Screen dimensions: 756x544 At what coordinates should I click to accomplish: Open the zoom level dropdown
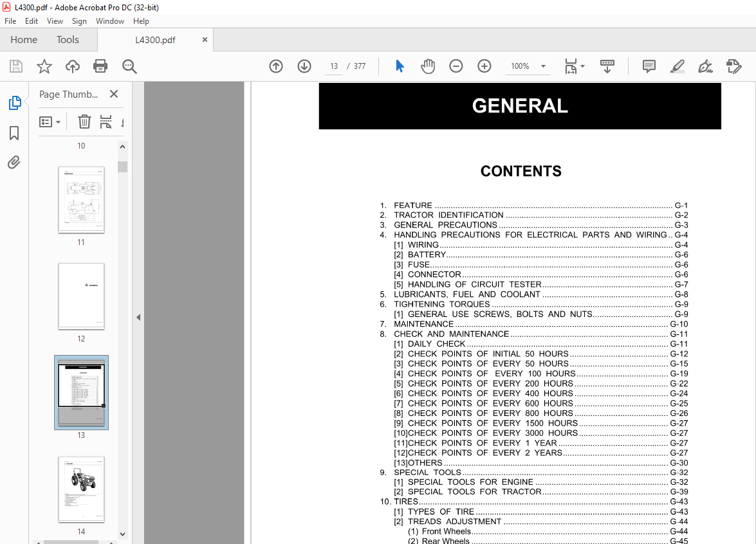(x=544, y=66)
